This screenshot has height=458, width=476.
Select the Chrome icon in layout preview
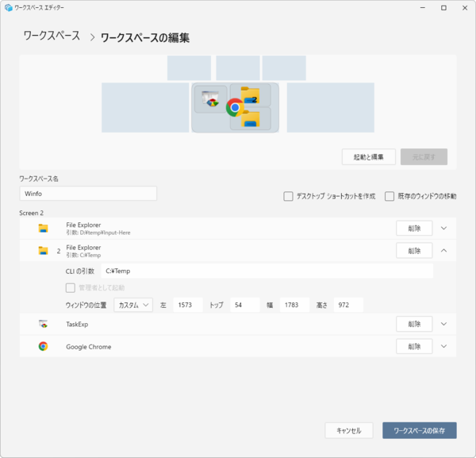point(234,107)
